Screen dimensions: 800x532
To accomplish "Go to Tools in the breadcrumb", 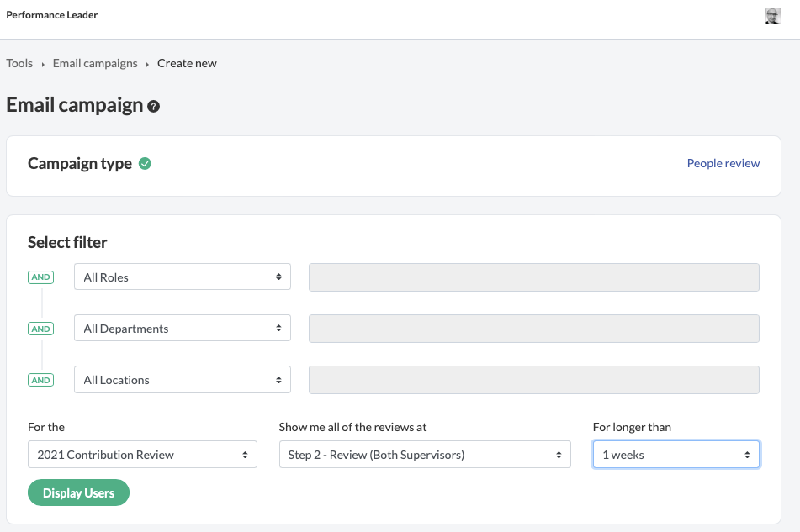I will pos(19,63).
